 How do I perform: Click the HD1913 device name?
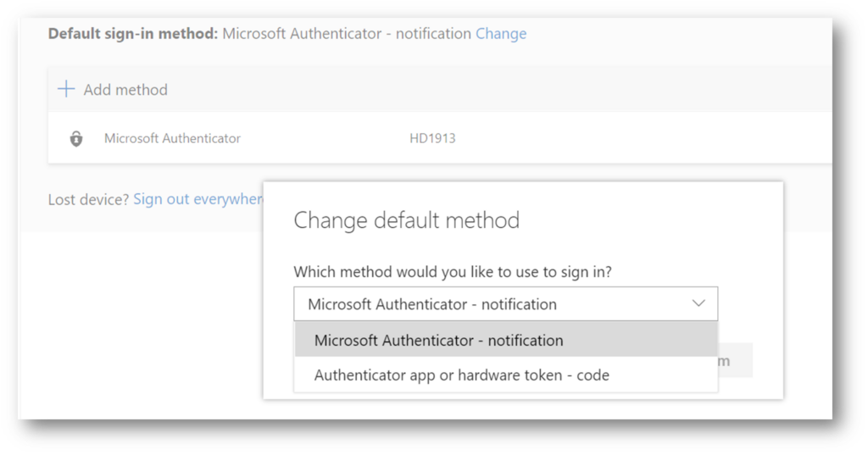pyautogui.click(x=432, y=138)
